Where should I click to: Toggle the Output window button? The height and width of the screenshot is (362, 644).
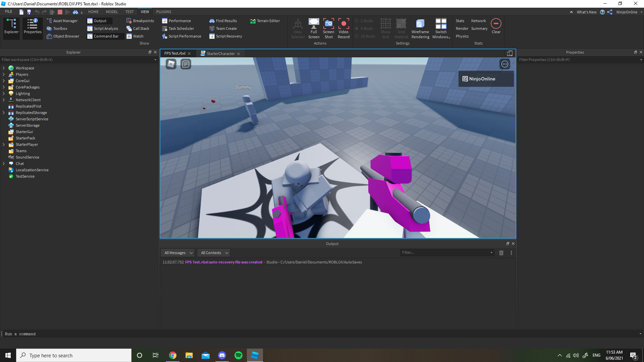pyautogui.click(x=100, y=21)
